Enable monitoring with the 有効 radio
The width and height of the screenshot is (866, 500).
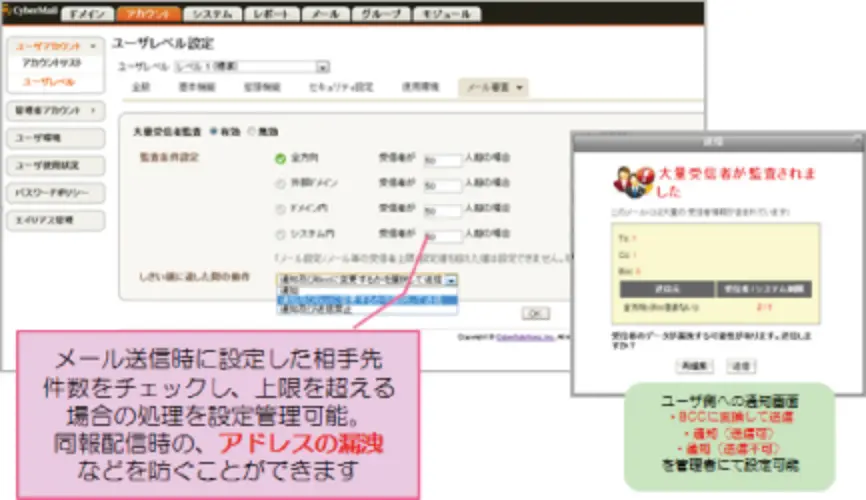[213, 130]
